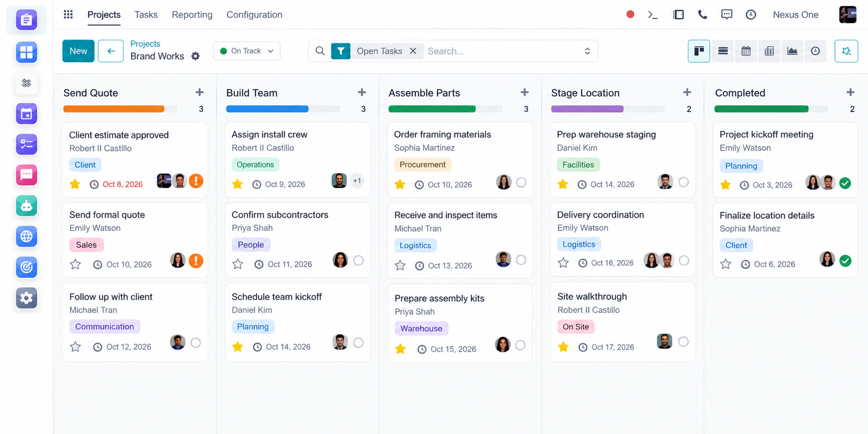Click the phone call icon
This screenshot has height=434, width=868.
coord(703,15)
